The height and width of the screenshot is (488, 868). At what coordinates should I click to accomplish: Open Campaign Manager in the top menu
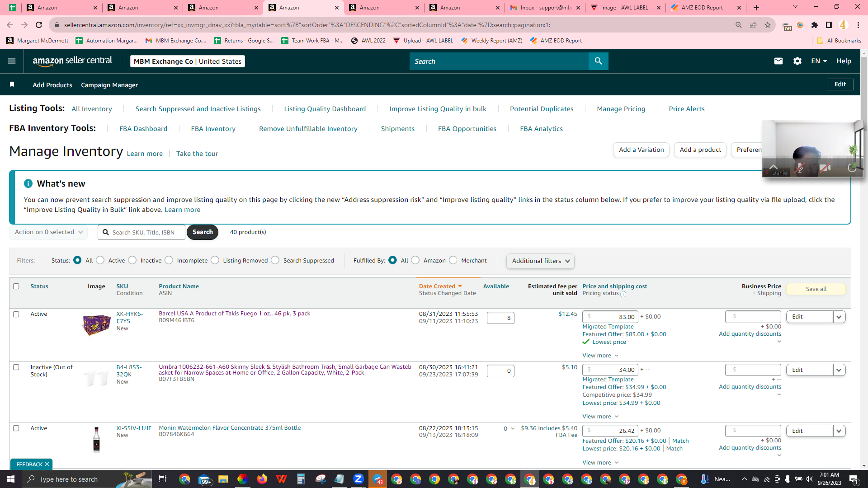click(109, 85)
